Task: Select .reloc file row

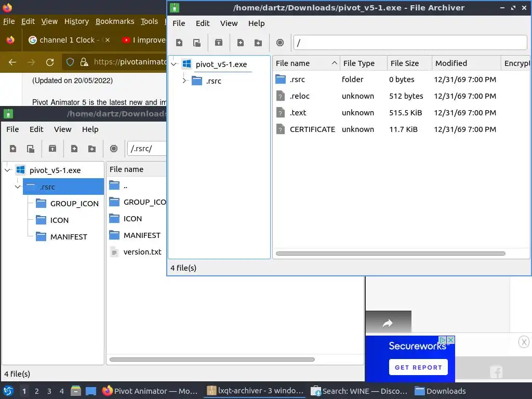Action: pos(401,96)
